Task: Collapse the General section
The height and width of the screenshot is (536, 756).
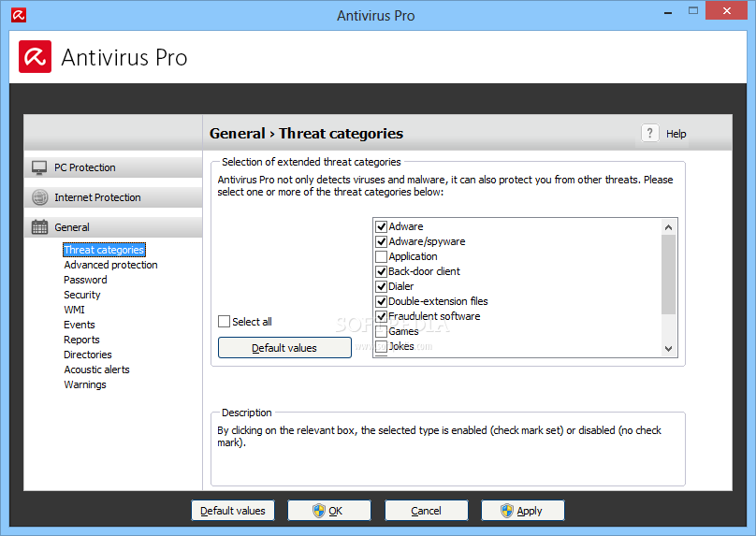Action: click(x=113, y=227)
